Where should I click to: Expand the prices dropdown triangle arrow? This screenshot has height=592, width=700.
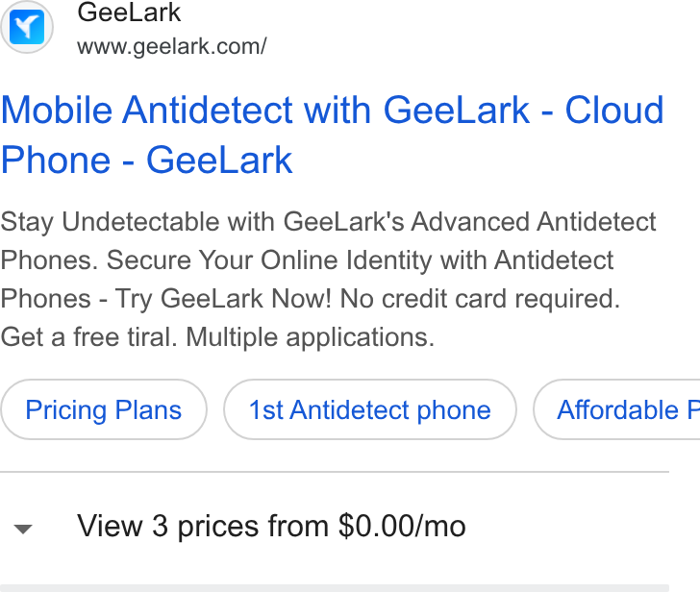(23, 530)
